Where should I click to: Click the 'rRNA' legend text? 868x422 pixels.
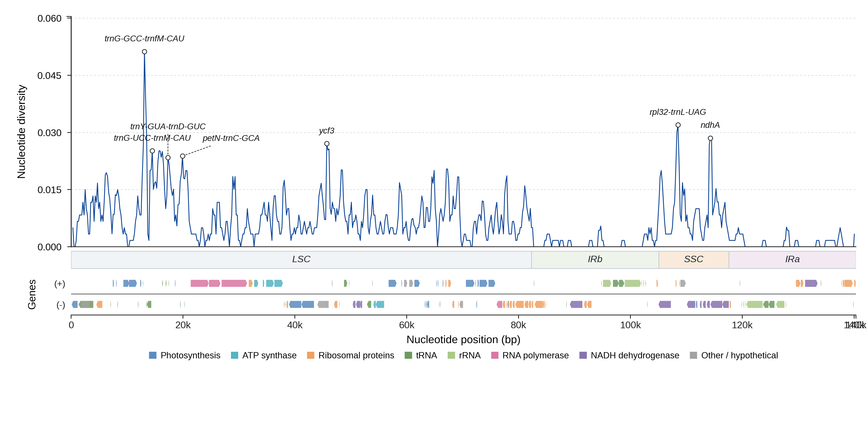470,355
